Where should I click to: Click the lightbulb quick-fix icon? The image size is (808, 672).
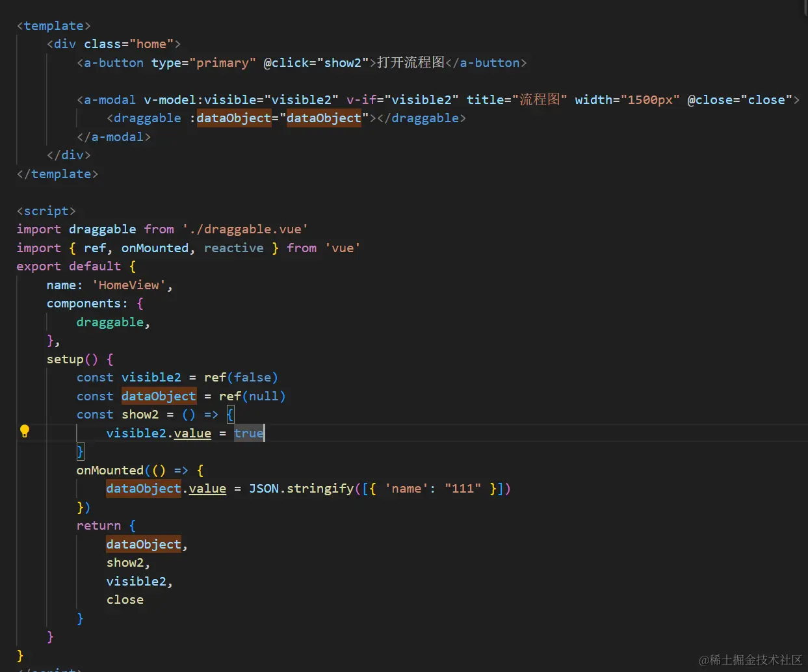tap(25, 431)
